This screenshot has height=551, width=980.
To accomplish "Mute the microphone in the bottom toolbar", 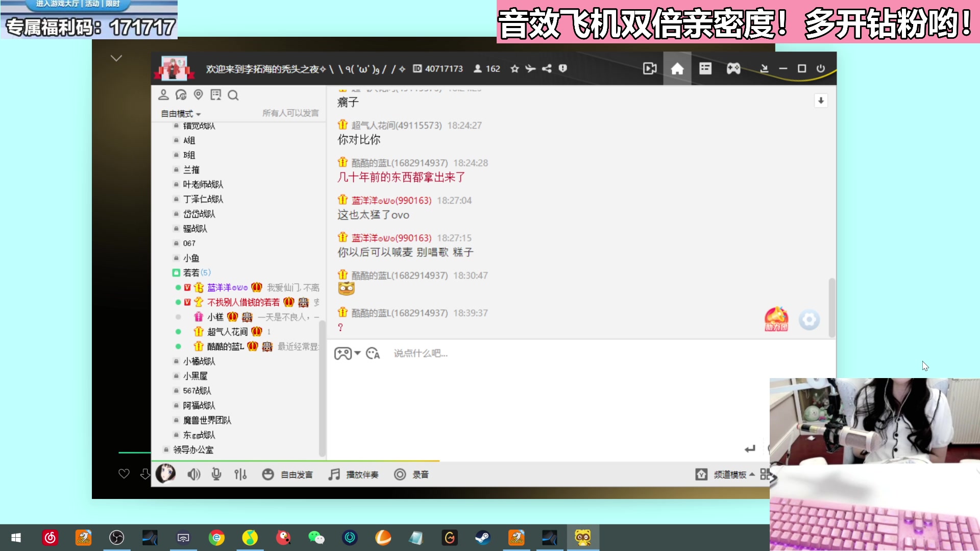I will coord(216,474).
